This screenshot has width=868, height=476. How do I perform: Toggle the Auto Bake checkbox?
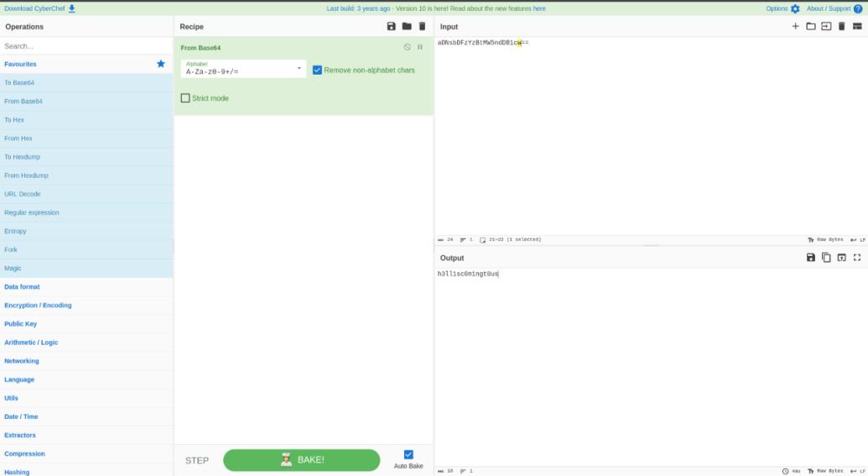(408, 455)
